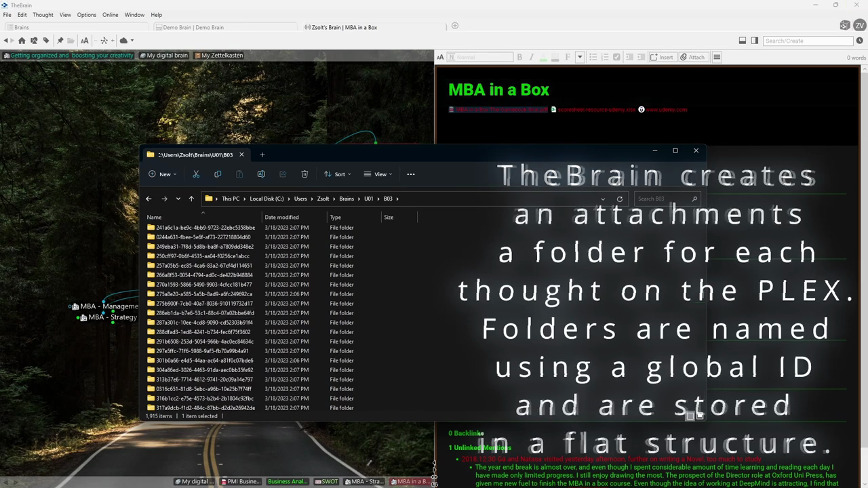Screen dimensions: 868x488
Task: Click the text color swatch in notes toolbar
Action: point(543,58)
